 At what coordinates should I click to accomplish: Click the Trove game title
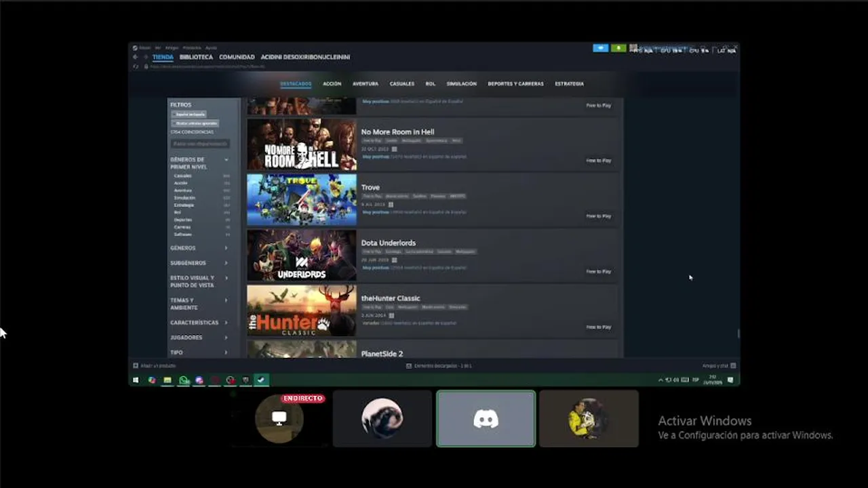(x=370, y=187)
